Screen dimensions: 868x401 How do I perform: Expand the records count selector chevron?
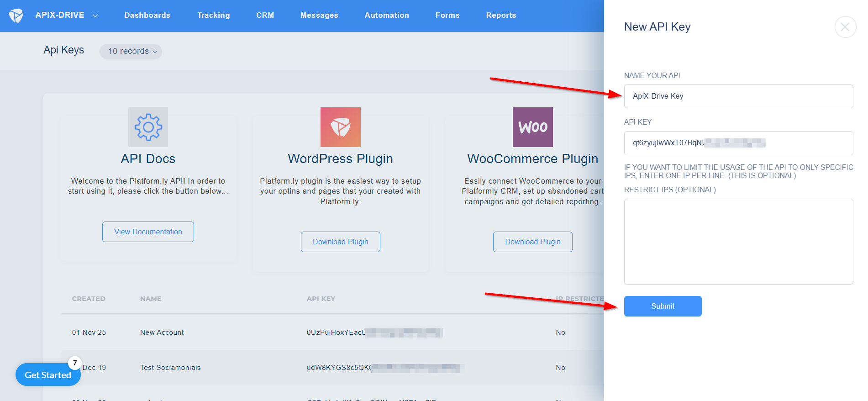155,52
